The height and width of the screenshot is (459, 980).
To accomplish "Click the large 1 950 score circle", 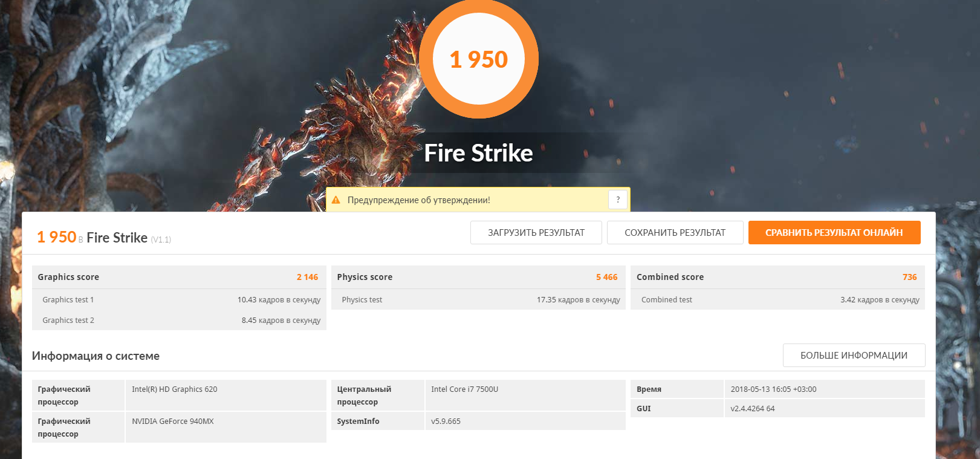I will tap(479, 59).
